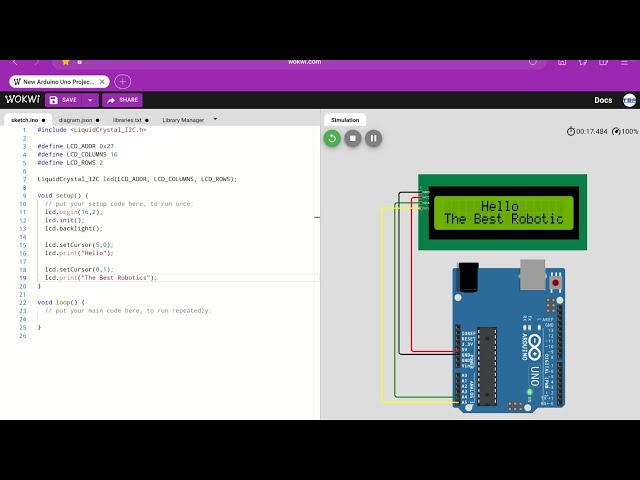Click the Wokwi logo
The image size is (640, 480).
[22, 100]
